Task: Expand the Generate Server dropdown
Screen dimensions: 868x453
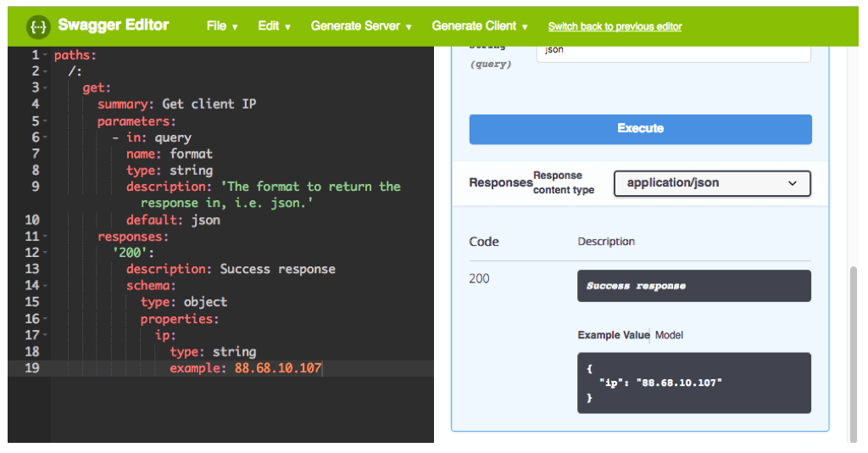Action: 361,26
